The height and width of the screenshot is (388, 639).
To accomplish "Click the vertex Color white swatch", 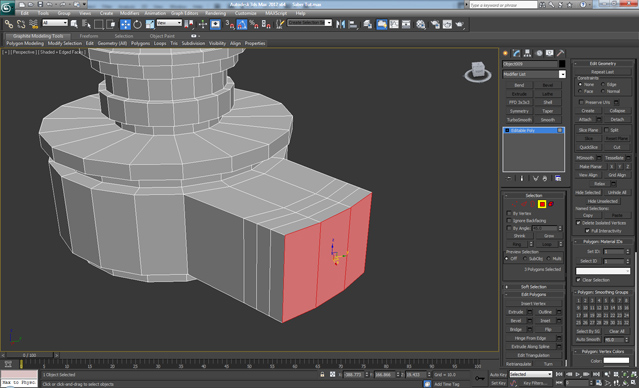I will (616, 361).
